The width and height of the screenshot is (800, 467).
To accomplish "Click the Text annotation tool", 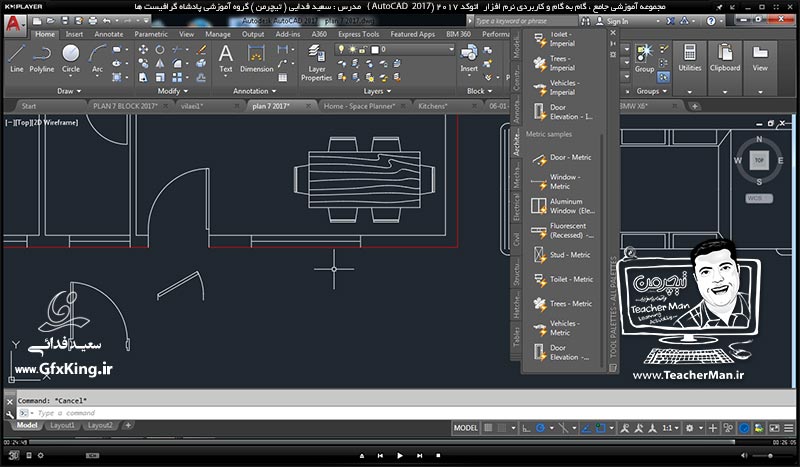I will tap(226, 58).
